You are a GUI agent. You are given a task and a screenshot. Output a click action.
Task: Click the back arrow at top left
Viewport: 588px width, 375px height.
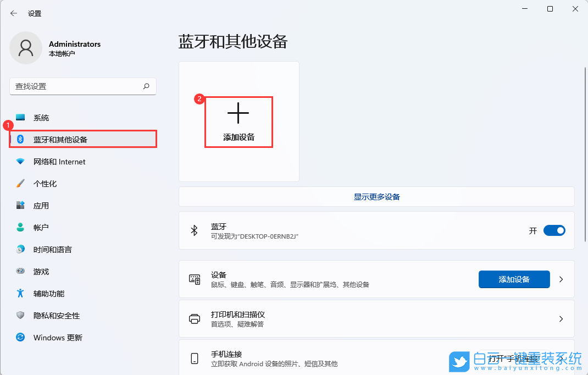[12, 13]
